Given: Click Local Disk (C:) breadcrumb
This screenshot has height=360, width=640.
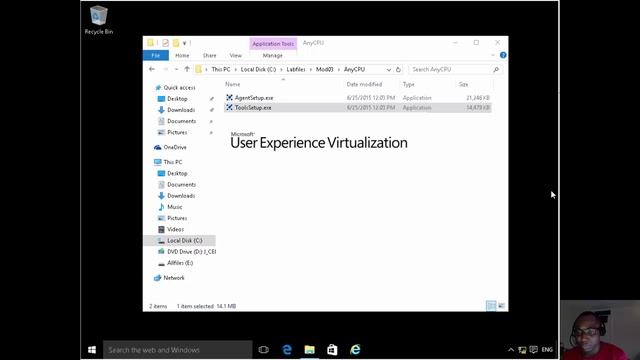Looking at the screenshot, I should point(258,70).
